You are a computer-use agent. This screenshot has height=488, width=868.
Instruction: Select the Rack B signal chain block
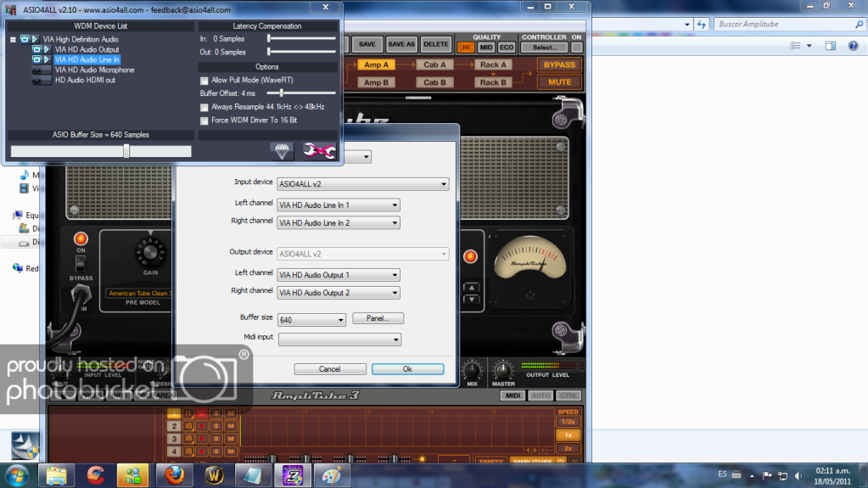coord(493,82)
